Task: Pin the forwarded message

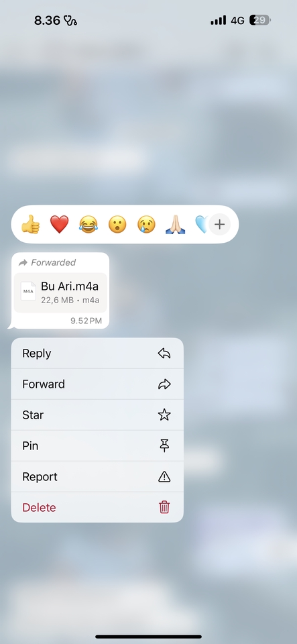Action: click(97, 445)
